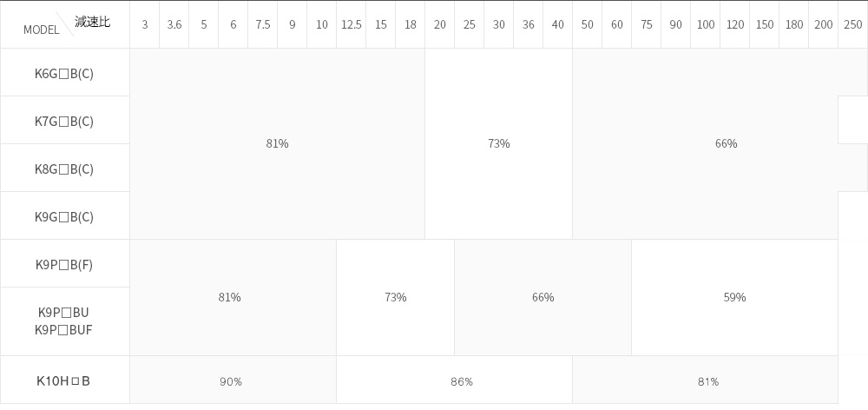868x410 pixels.
Task: Select the K9P□BU K9P□BUF cell
Action: (x=65, y=321)
